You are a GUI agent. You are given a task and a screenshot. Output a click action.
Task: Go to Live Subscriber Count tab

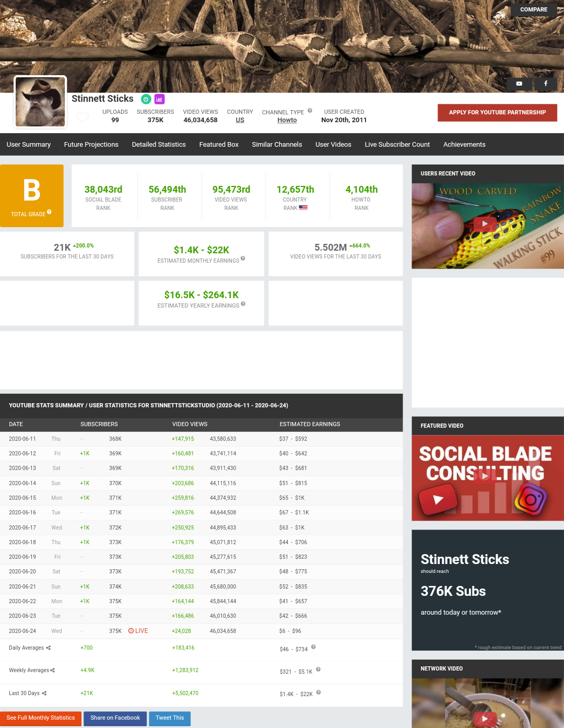click(397, 145)
